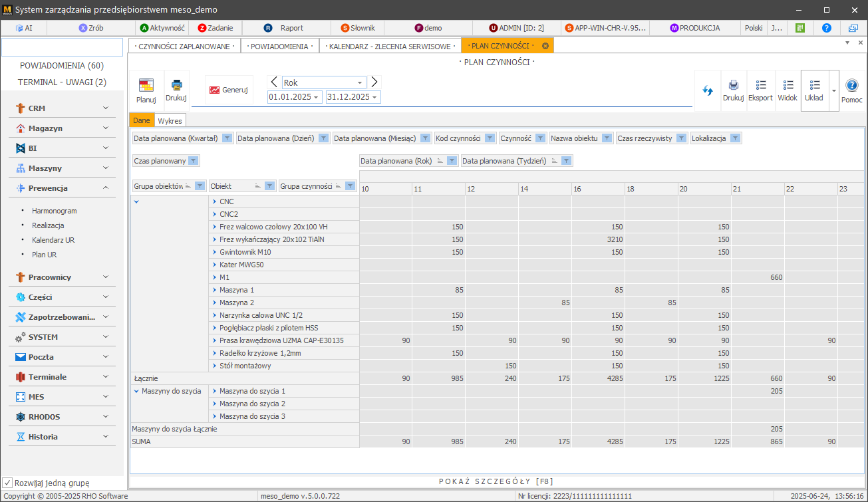
Task: Open the Rok period dropdown
Action: click(x=361, y=82)
